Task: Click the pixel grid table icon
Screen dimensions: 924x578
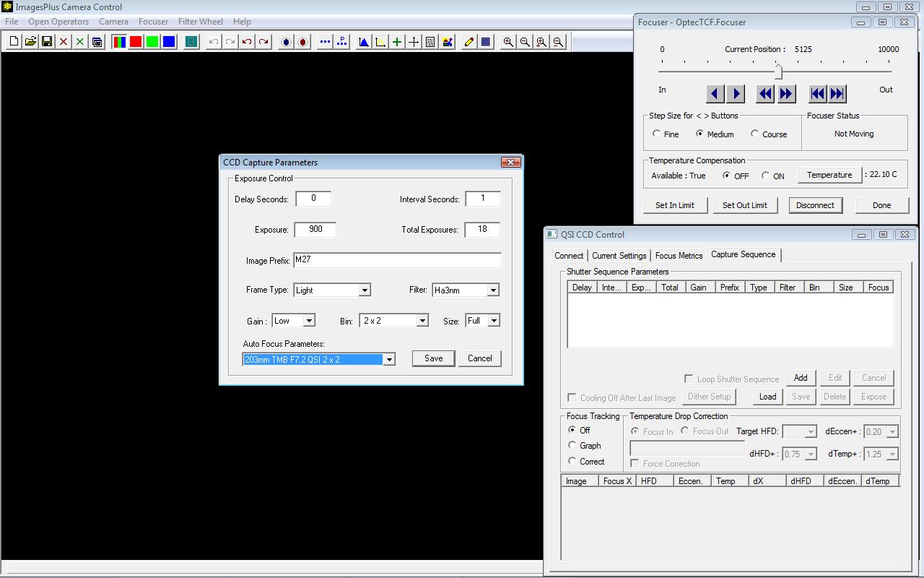Action: tap(430, 42)
